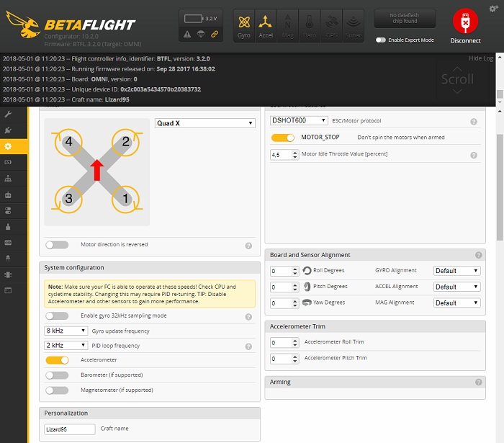Open the 2 kHz PID loop frequency dropdown

[66, 345]
